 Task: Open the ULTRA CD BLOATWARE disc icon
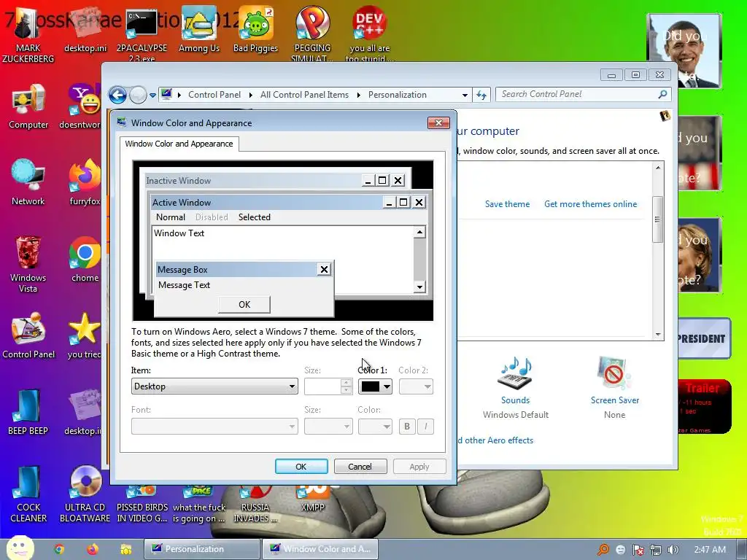[x=85, y=494]
